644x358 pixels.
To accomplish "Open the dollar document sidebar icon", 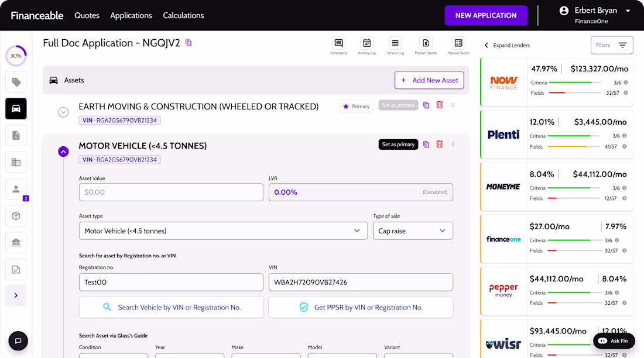I will tap(16, 136).
